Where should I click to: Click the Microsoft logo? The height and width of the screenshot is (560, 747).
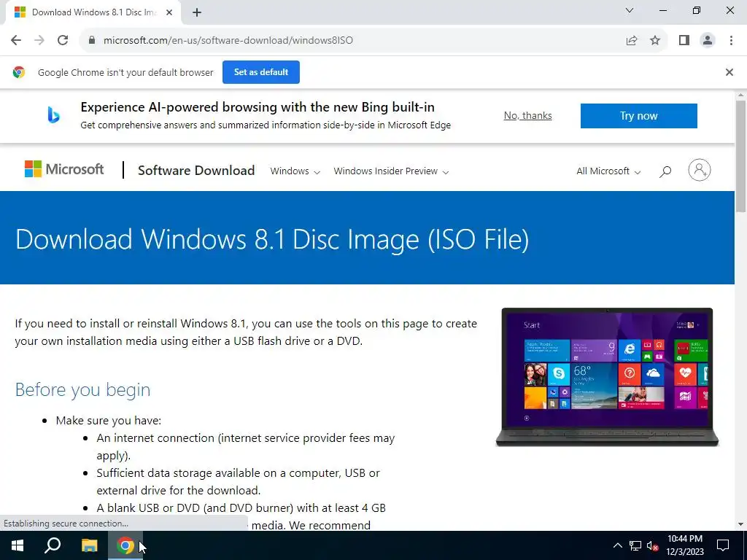point(64,169)
